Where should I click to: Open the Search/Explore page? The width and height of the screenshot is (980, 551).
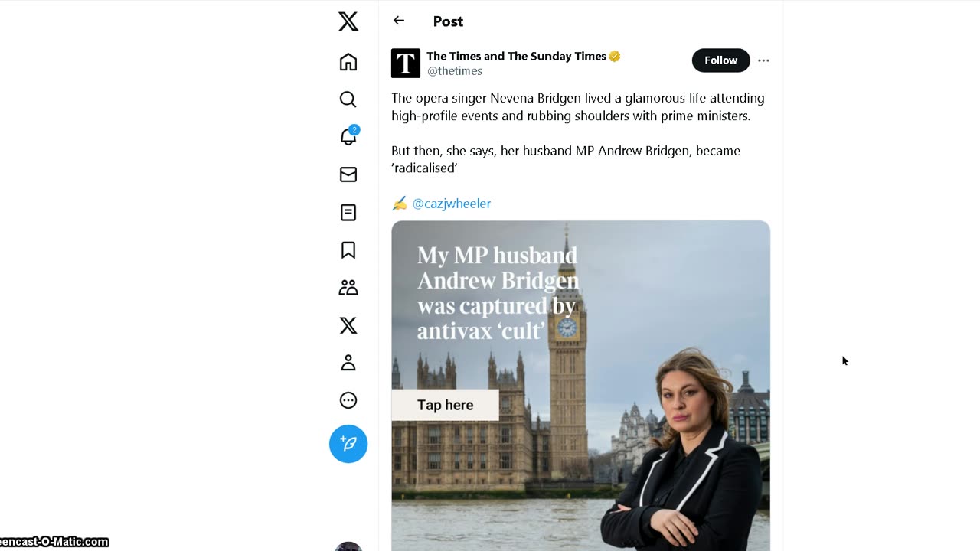348,99
